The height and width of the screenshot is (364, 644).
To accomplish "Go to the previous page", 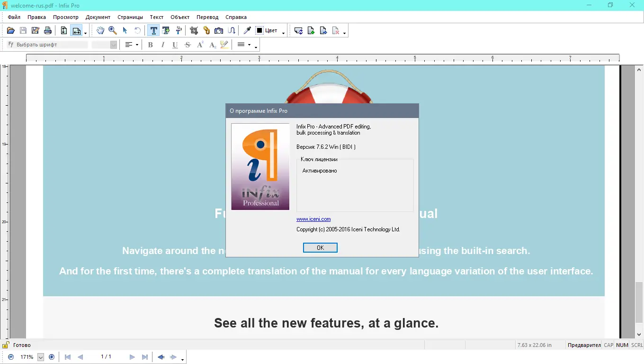I will click(80, 357).
